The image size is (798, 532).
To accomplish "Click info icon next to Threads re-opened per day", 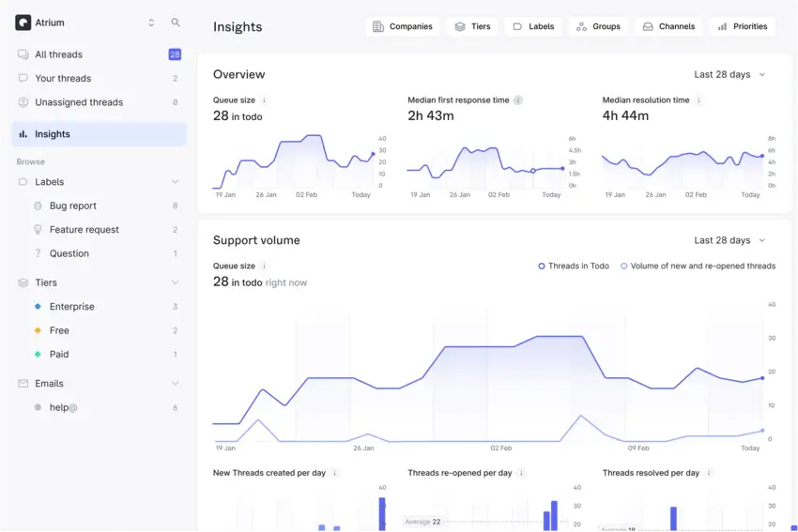I will [521, 473].
